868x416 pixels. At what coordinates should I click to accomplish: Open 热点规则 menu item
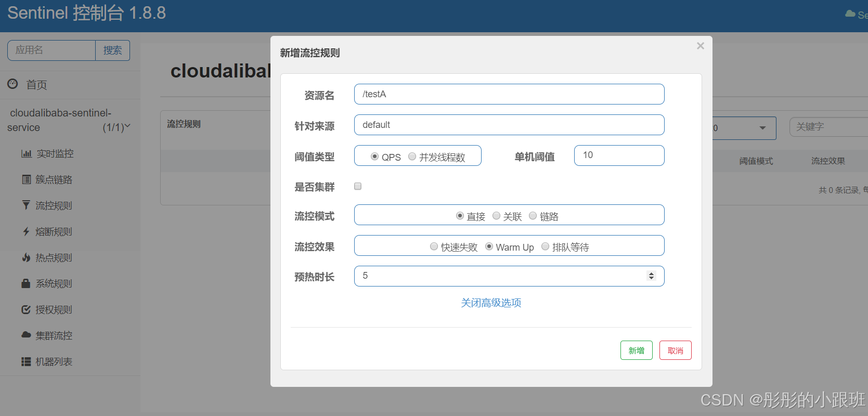[x=54, y=258]
